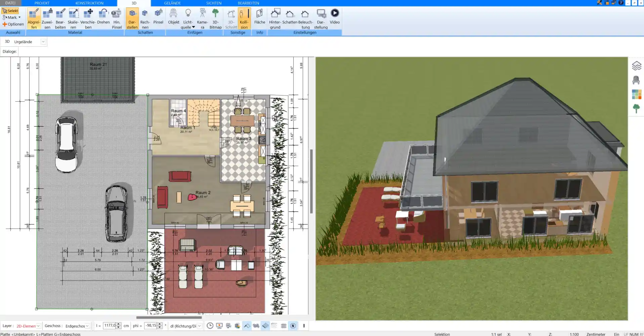The image size is (644, 336).
Task: Open the GELÄNDE ribbon tab
Action: [x=172, y=3]
